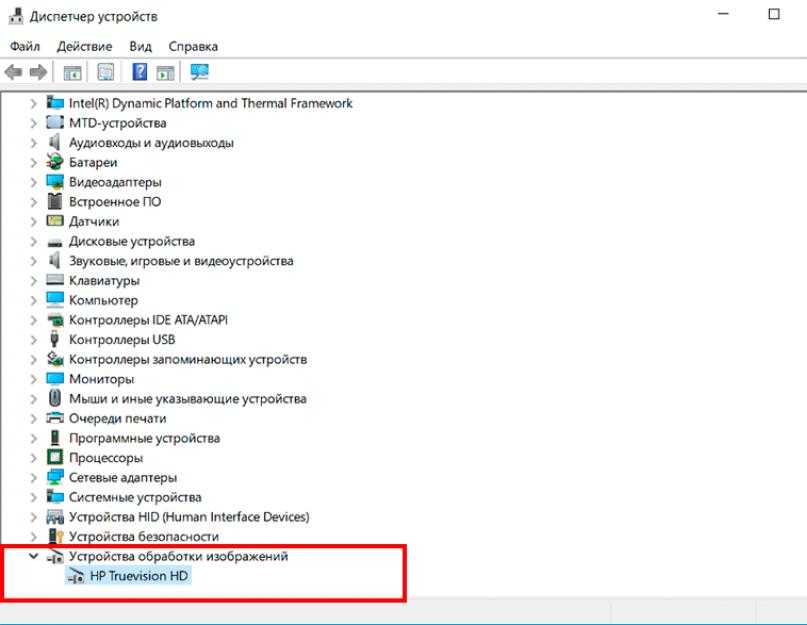Select Устройства HID (Human Interface Devices) label
This screenshot has height=625, width=807.
tap(189, 517)
